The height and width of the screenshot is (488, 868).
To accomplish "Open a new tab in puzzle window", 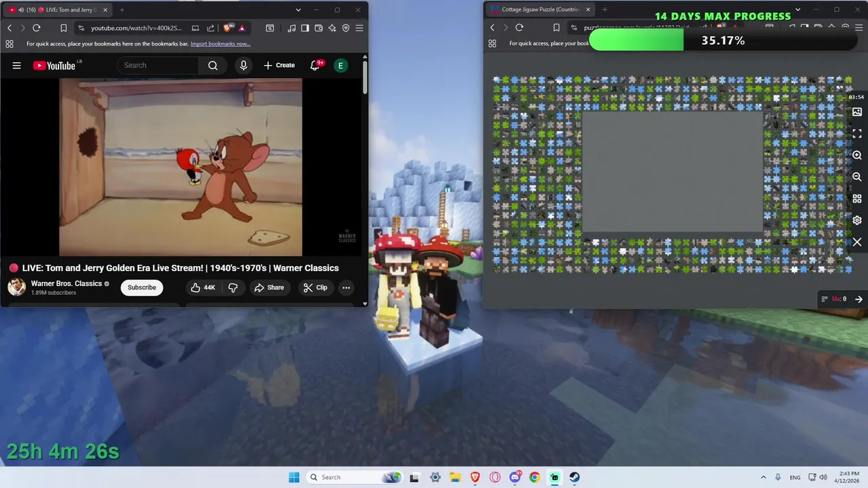I will [605, 9].
